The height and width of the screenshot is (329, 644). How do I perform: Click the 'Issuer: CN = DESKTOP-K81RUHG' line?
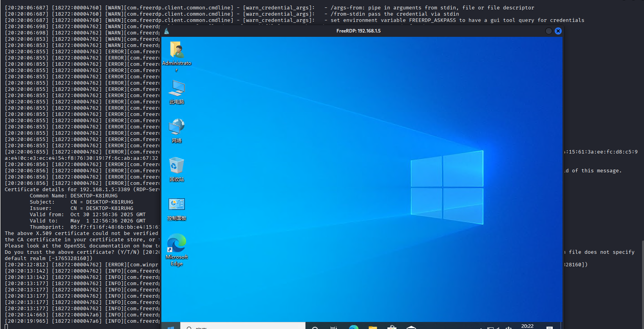point(81,208)
